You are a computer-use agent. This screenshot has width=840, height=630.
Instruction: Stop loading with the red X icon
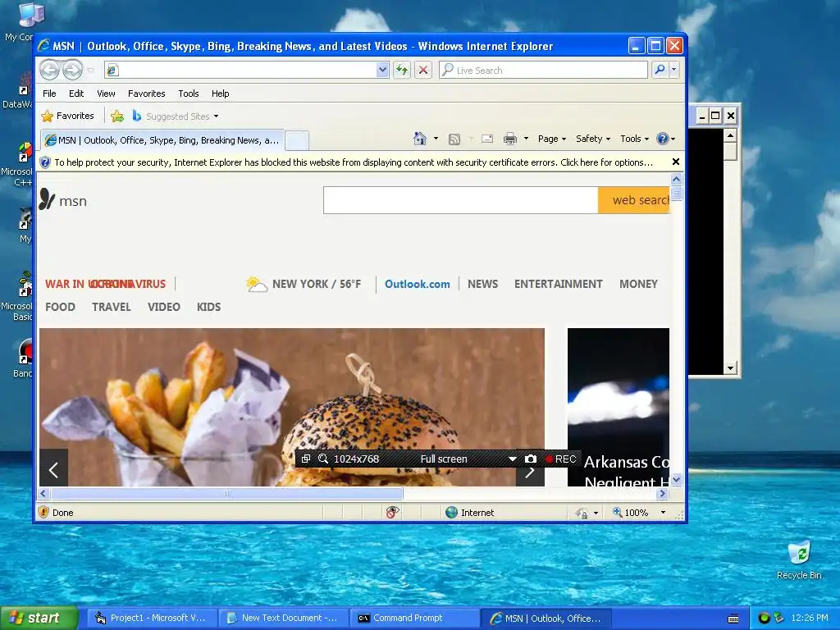pos(423,70)
